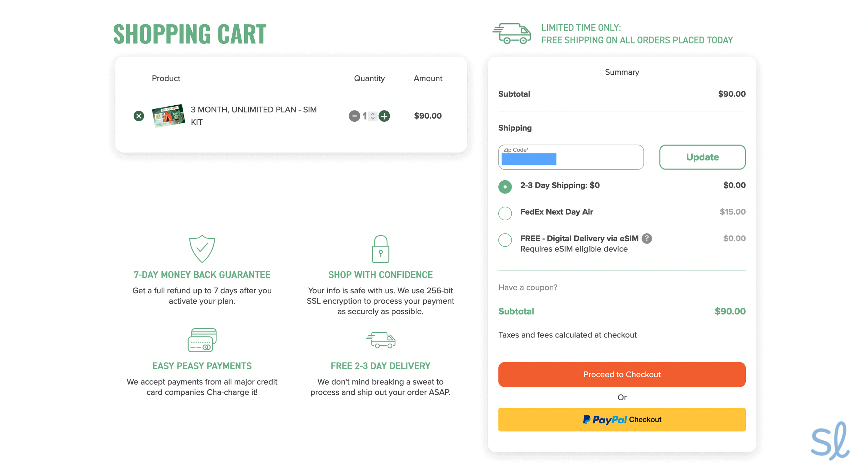This screenshot has height=476, width=868.
Task: Click the Free 2-3 Day Delivery truck icon
Action: [380, 340]
